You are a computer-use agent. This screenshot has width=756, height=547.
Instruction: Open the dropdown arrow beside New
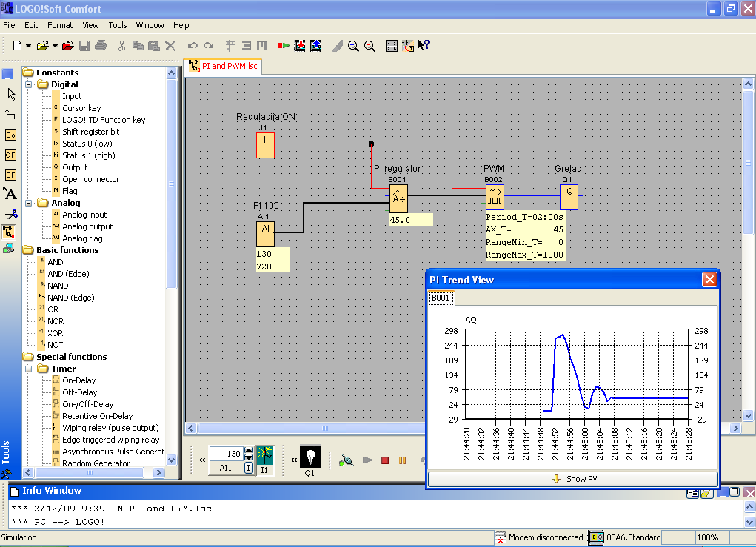[28, 47]
